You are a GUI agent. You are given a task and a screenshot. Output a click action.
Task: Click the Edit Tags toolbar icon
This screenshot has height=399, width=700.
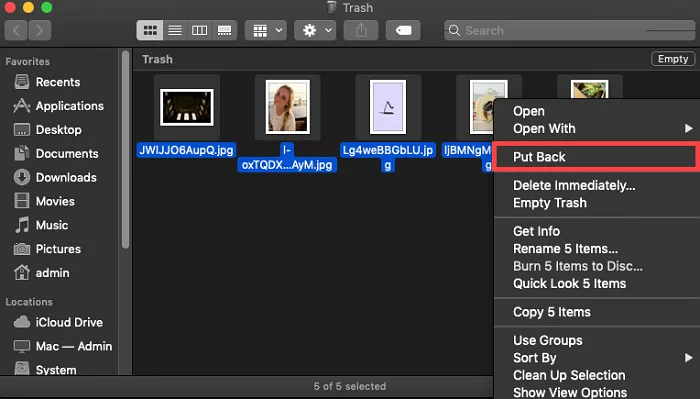[403, 30]
